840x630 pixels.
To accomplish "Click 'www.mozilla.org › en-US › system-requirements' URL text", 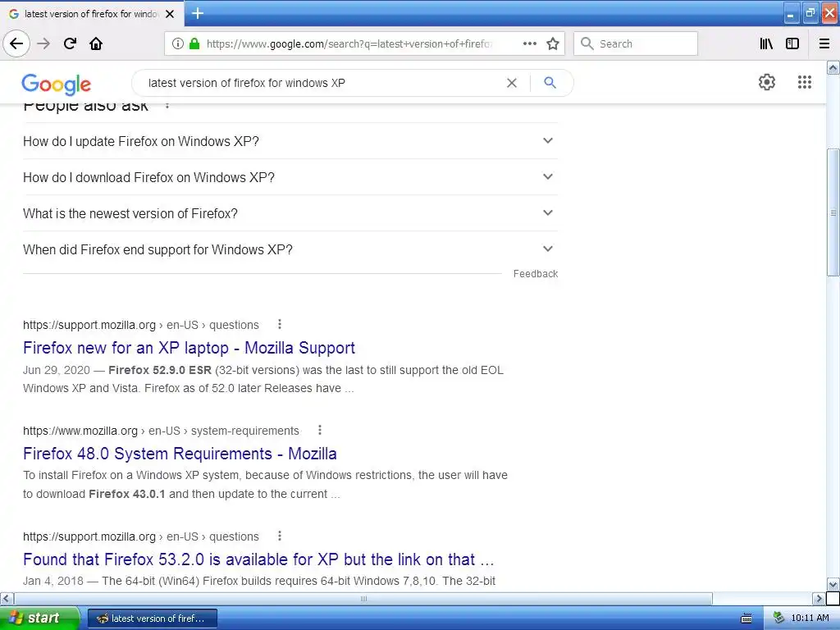I will 161,431.
